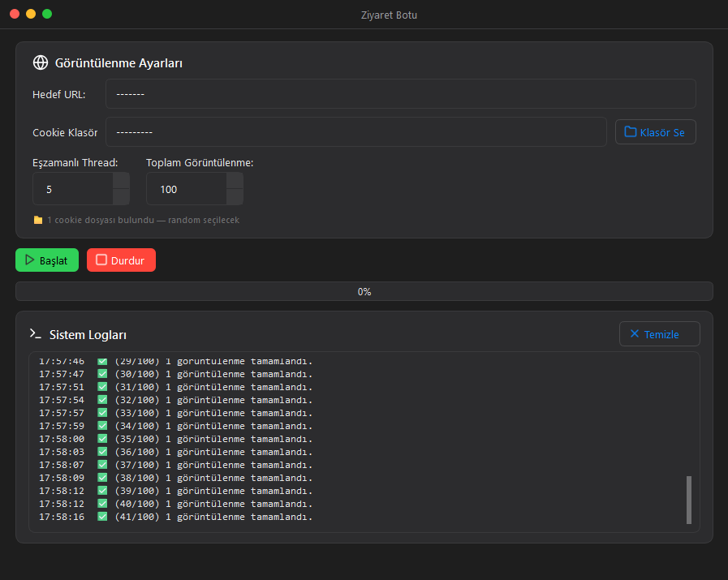Minimize the Ziyaret Botu window with yellow button
The image size is (728, 580).
pos(31,14)
